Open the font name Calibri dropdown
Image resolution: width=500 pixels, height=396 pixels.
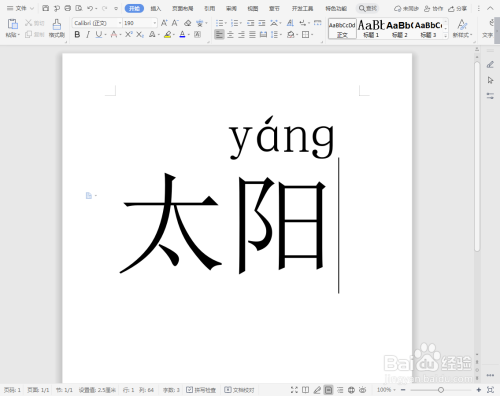coord(120,23)
